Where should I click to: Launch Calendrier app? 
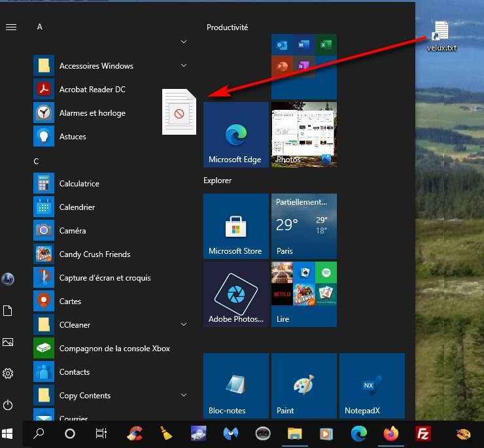pyautogui.click(x=110, y=207)
